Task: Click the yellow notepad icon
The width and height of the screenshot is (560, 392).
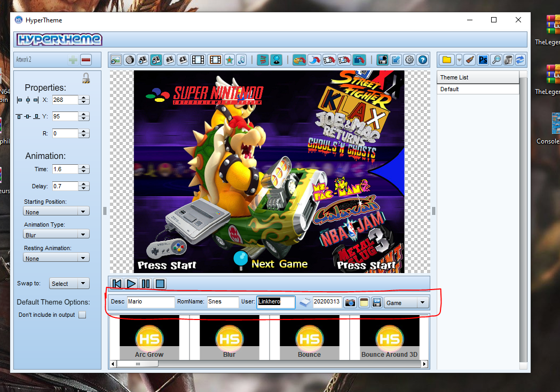Action: [364, 303]
